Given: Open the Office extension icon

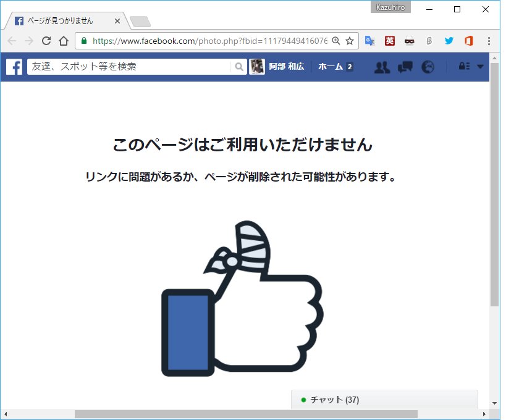Looking at the screenshot, I should coord(468,41).
